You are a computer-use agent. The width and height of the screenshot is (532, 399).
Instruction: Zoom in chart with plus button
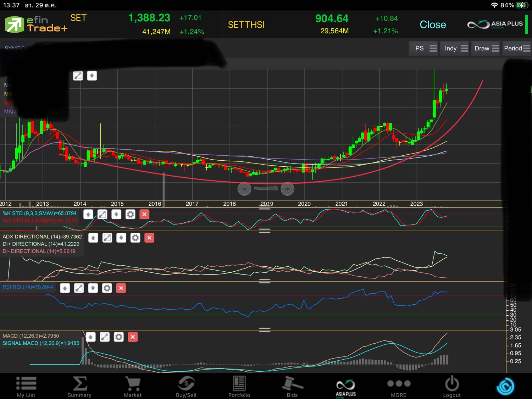pyautogui.click(x=287, y=189)
